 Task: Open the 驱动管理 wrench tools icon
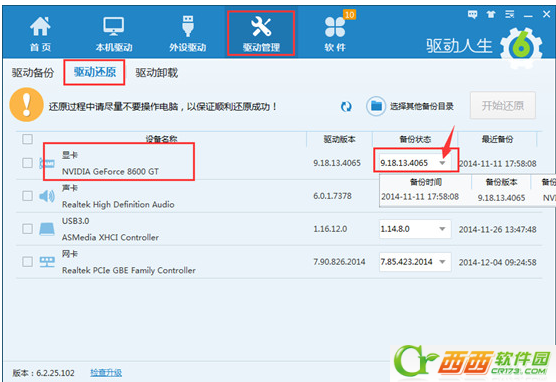261,27
